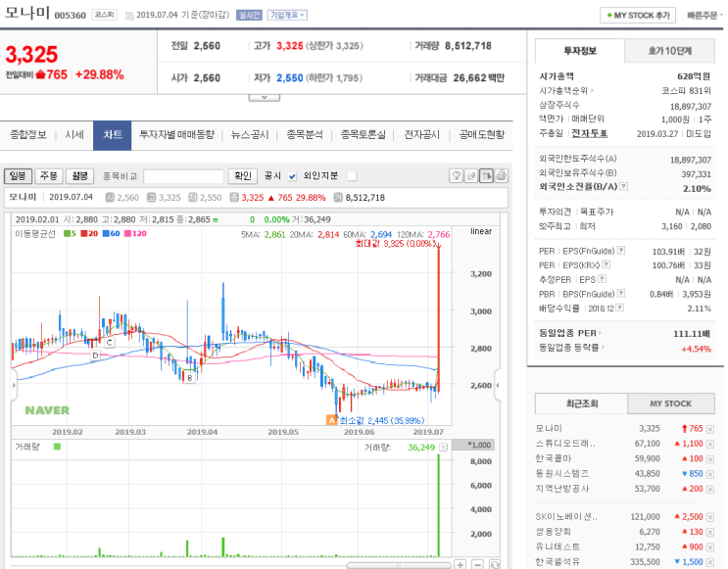The width and height of the screenshot is (728, 569).
Task: Open the 전자투표 link
Action: 590,133
